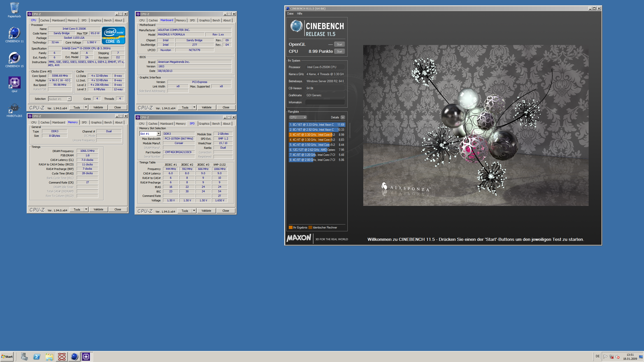The image size is (644, 362).
Task: Click the red knot icon in taskbar
Action: [x=62, y=356]
